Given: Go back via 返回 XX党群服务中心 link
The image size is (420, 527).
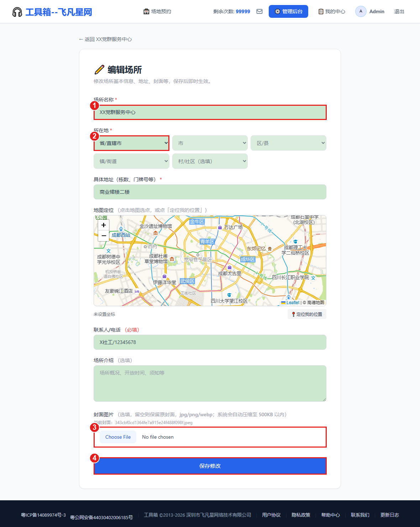Looking at the screenshot, I should tap(105, 39).
